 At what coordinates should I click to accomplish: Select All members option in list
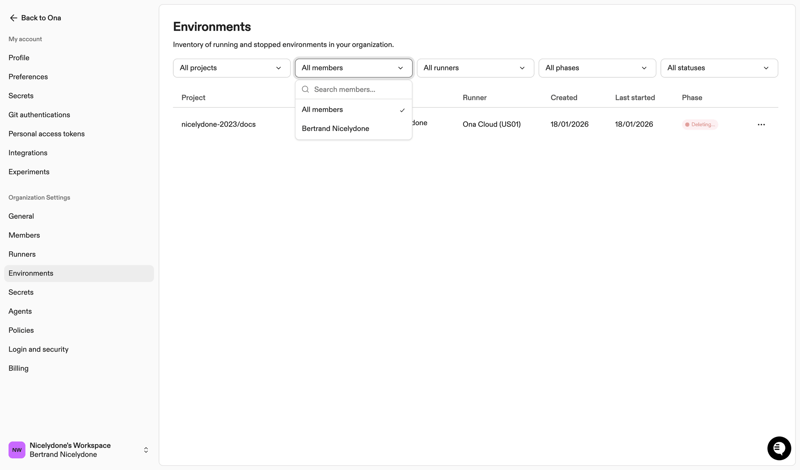[x=354, y=110]
